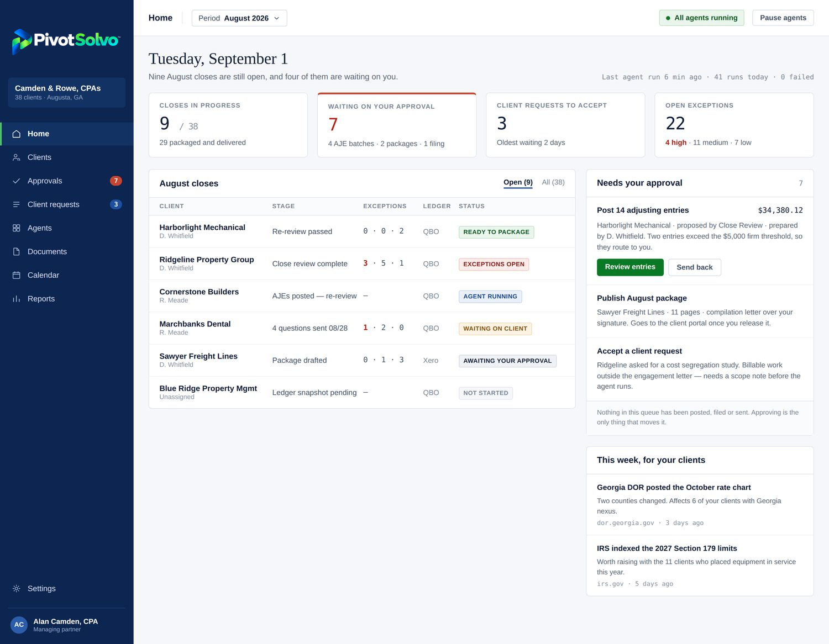Open the Period August 2026 dropdown
The width and height of the screenshot is (829, 644).
239,18
